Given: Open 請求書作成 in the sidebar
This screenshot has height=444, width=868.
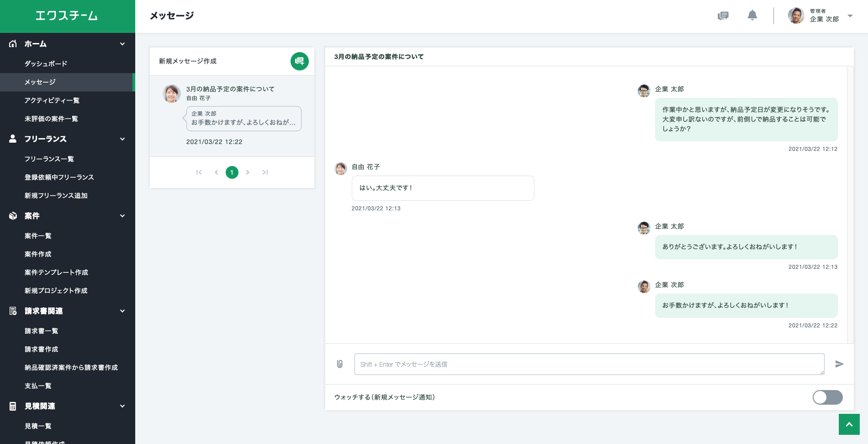Looking at the screenshot, I should [42, 349].
